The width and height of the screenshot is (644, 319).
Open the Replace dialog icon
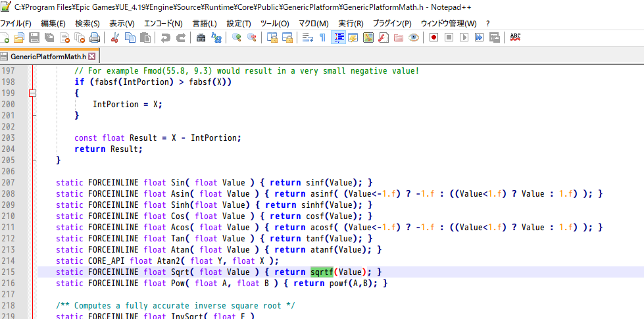coord(216,37)
